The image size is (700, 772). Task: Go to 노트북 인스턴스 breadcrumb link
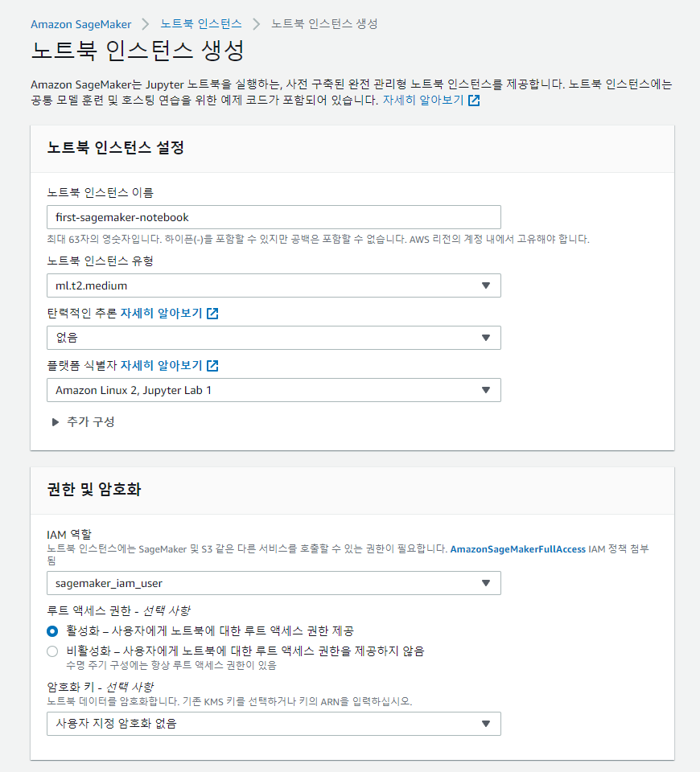[x=201, y=23]
